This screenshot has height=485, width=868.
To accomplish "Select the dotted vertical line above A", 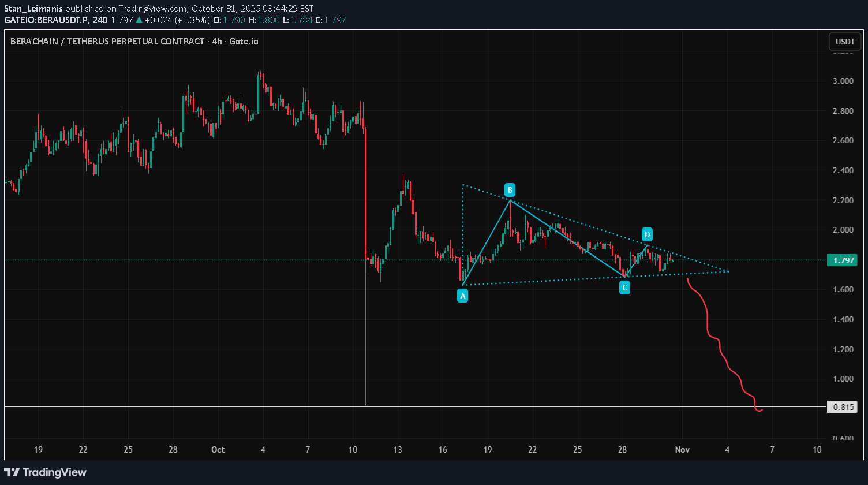I will tap(463, 231).
